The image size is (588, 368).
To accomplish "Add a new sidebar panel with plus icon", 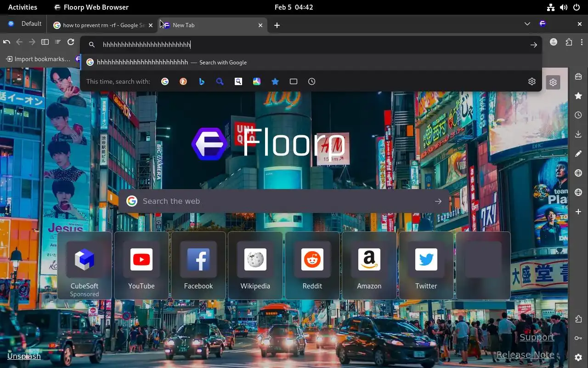I will coord(578,212).
